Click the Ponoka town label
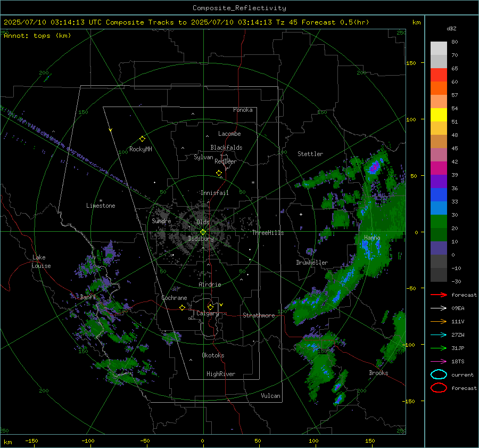479x448 pixels. point(243,110)
